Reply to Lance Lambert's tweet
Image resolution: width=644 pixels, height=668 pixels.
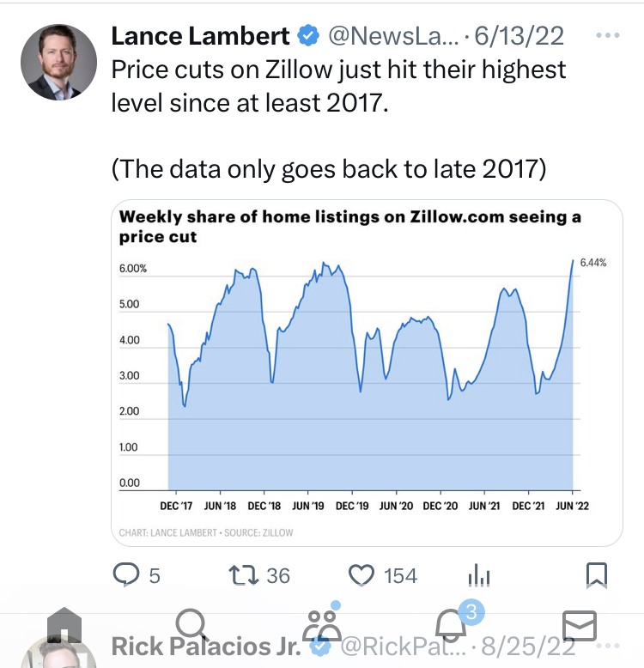(126, 574)
